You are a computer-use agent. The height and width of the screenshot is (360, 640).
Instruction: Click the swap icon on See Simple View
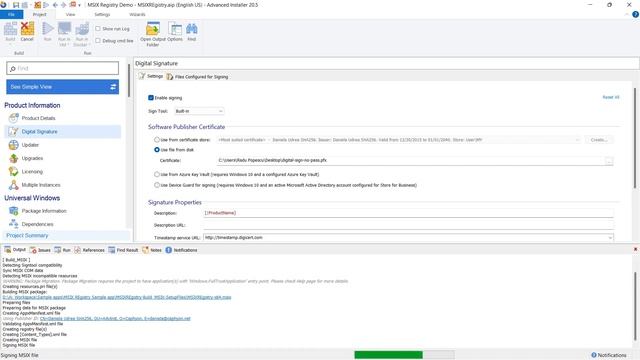(113, 87)
